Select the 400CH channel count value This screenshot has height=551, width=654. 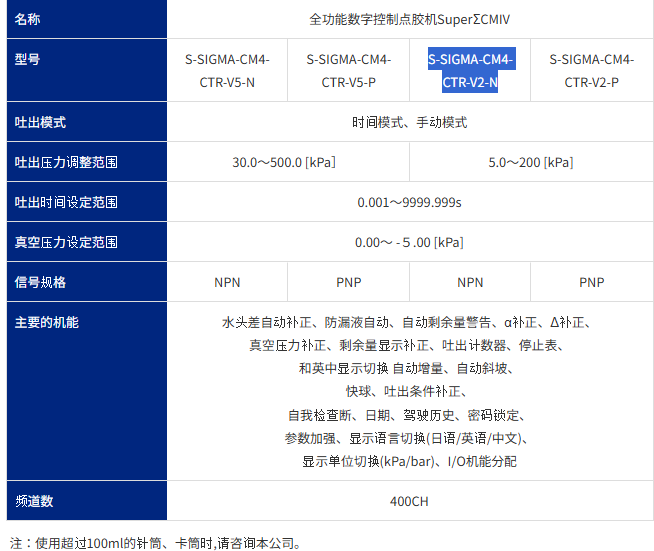(x=410, y=501)
